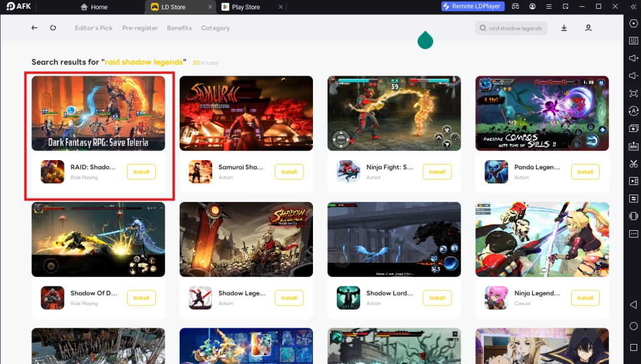This screenshot has width=641, height=364.
Task: Switch to the Home tab
Action: pyautogui.click(x=94, y=7)
